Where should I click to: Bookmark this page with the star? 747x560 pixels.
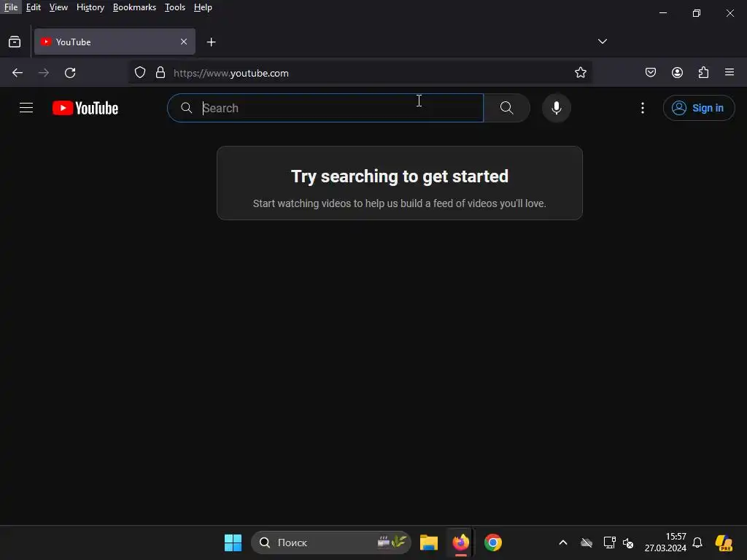pos(580,73)
